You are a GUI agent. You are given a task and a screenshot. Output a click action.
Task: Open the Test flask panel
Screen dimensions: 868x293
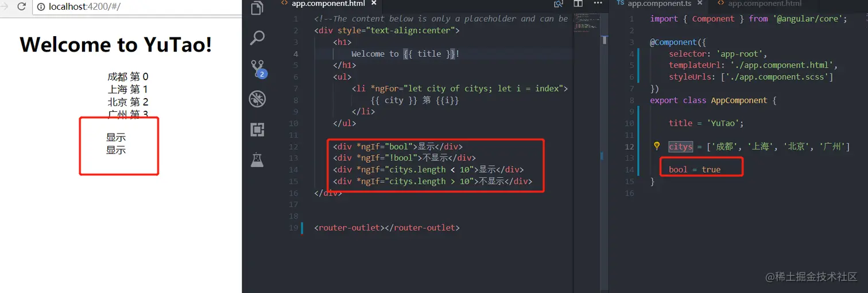click(x=258, y=159)
